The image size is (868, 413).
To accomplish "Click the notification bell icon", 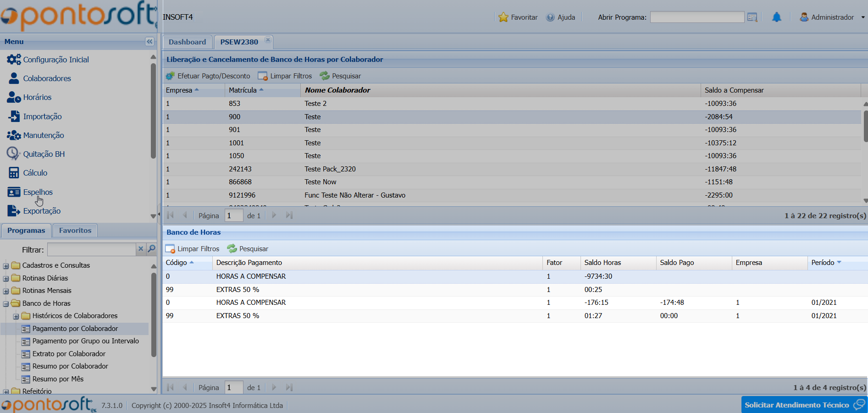I will [776, 17].
